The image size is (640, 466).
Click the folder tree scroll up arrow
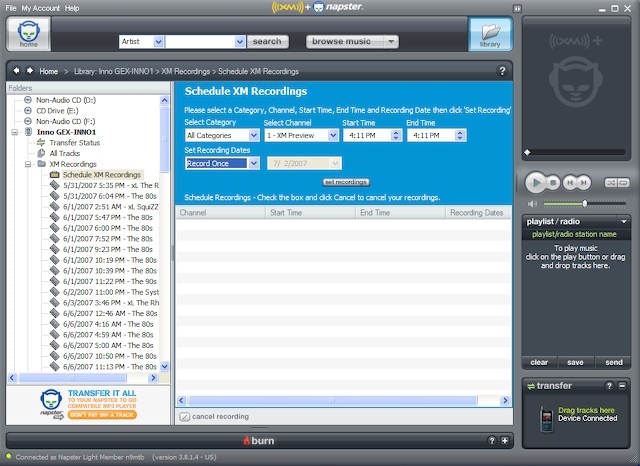[x=164, y=100]
